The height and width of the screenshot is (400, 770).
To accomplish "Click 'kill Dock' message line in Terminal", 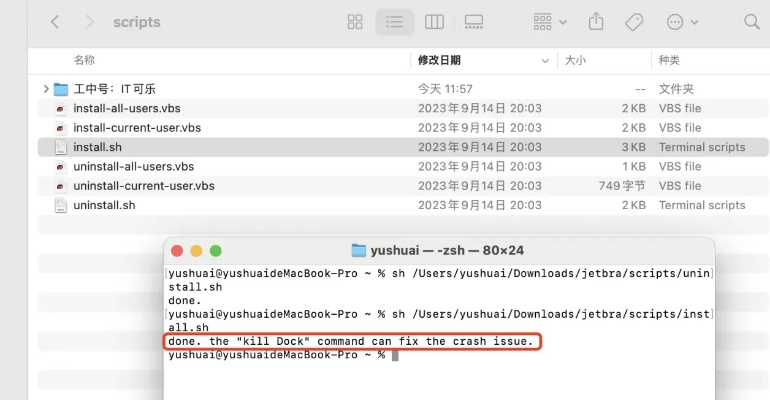I will 351,342.
